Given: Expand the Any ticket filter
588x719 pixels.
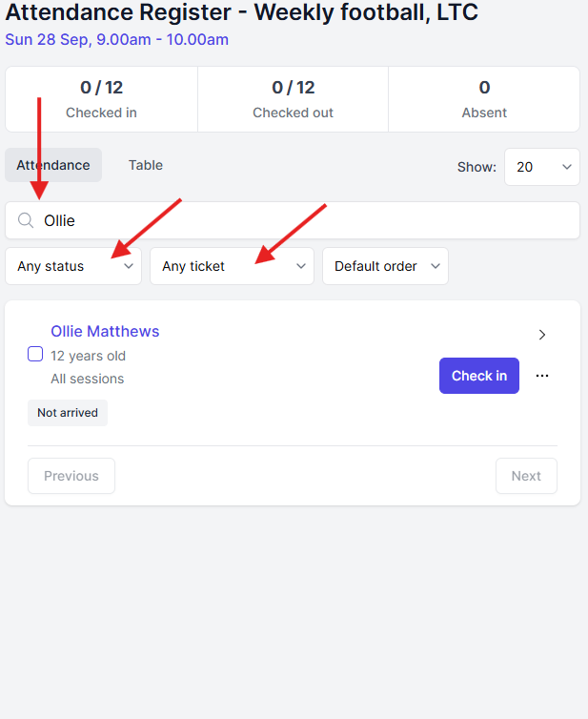Looking at the screenshot, I should point(232,266).
